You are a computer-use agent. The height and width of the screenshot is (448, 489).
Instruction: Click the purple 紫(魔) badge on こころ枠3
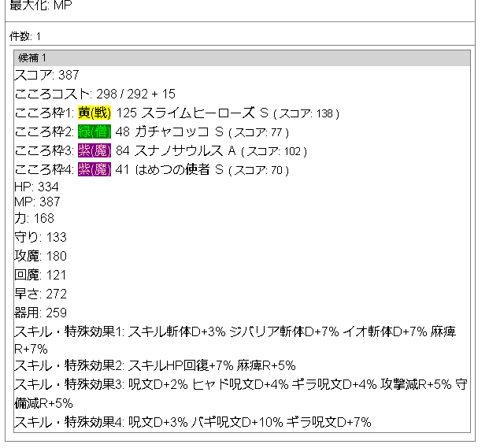tap(94, 151)
